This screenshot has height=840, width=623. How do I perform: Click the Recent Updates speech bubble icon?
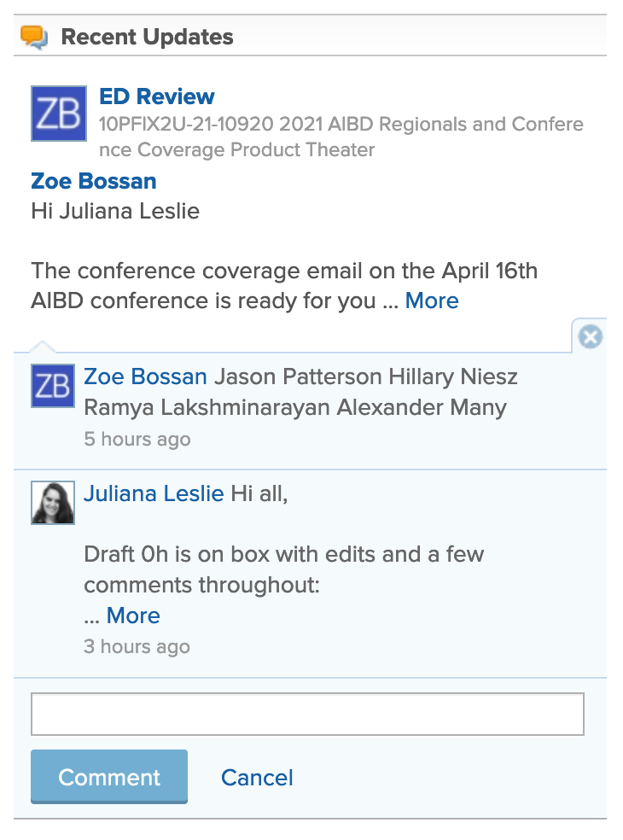pos(34,38)
